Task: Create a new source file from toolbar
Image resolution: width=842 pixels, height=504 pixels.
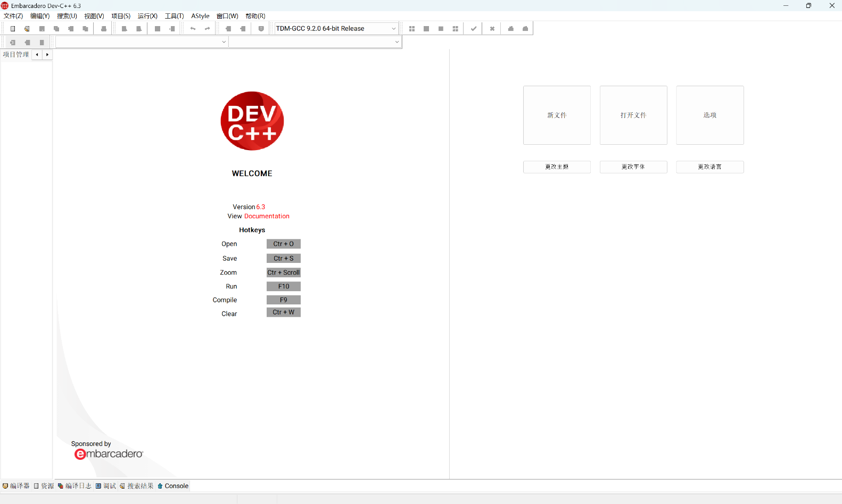Action: point(13,29)
